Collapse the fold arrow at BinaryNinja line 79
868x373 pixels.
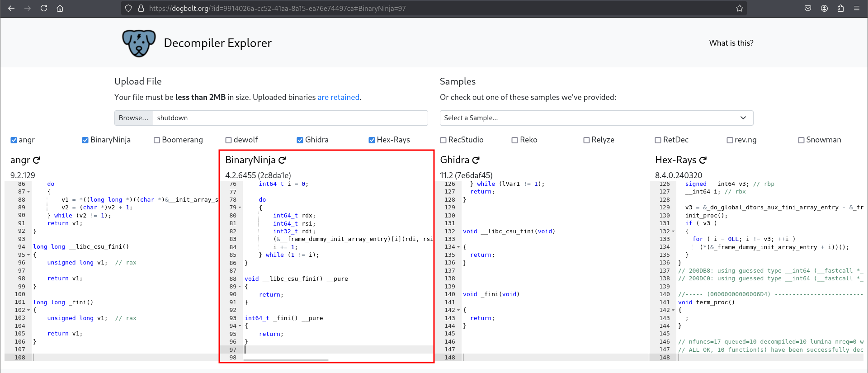[x=240, y=208]
